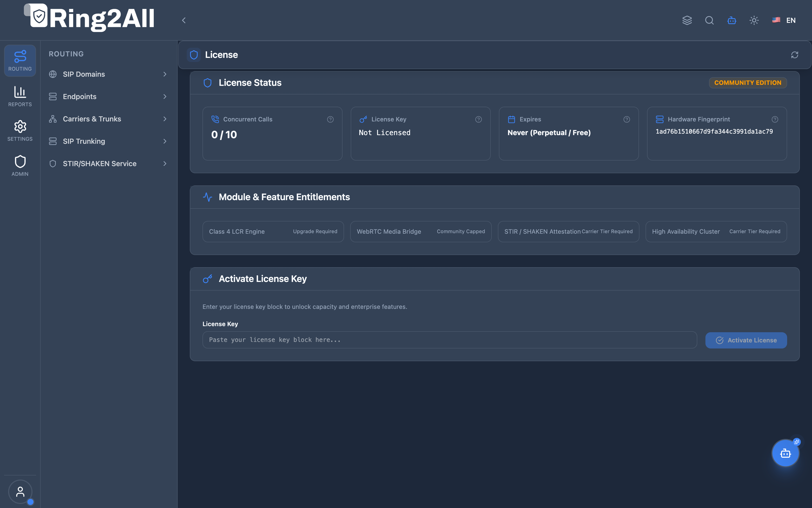Open search from header magnifier
This screenshot has width=812, height=508.
709,20
